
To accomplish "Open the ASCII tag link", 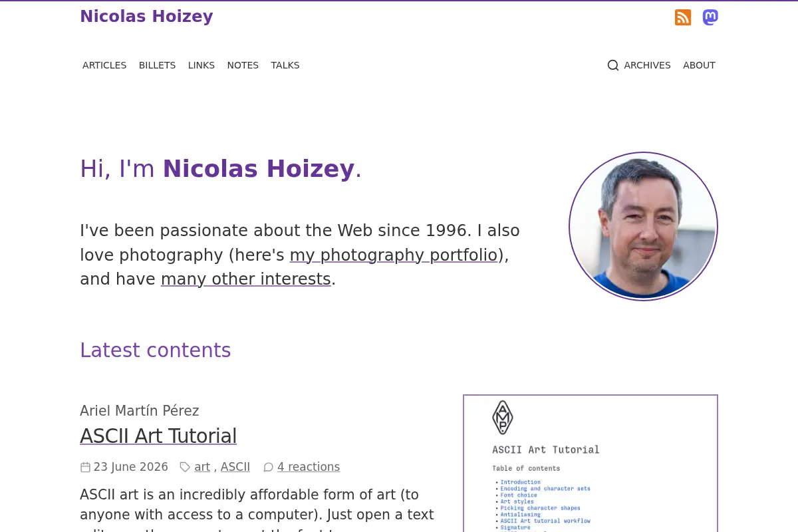I will (235, 467).
